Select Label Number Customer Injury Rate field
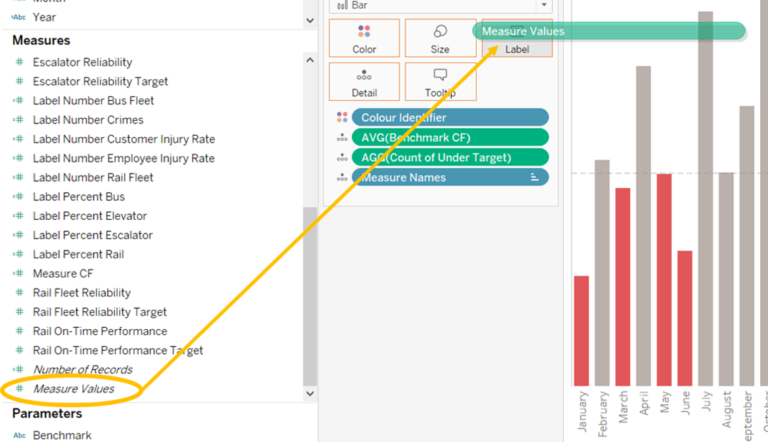 coord(123,139)
